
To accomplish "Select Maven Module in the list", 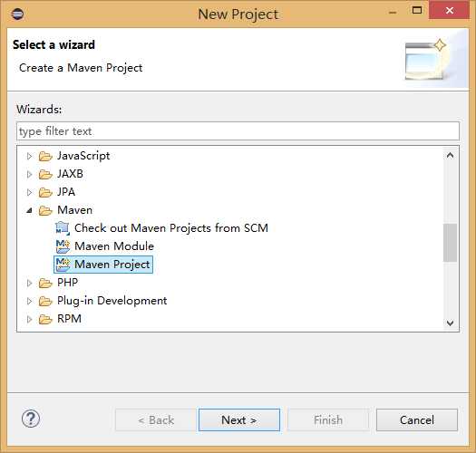I will point(114,246).
